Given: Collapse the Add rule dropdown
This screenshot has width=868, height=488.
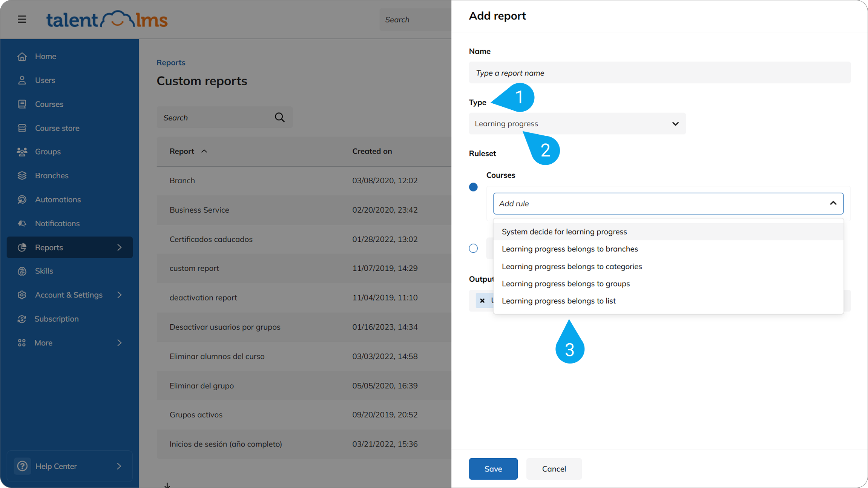Looking at the screenshot, I should [x=833, y=204].
